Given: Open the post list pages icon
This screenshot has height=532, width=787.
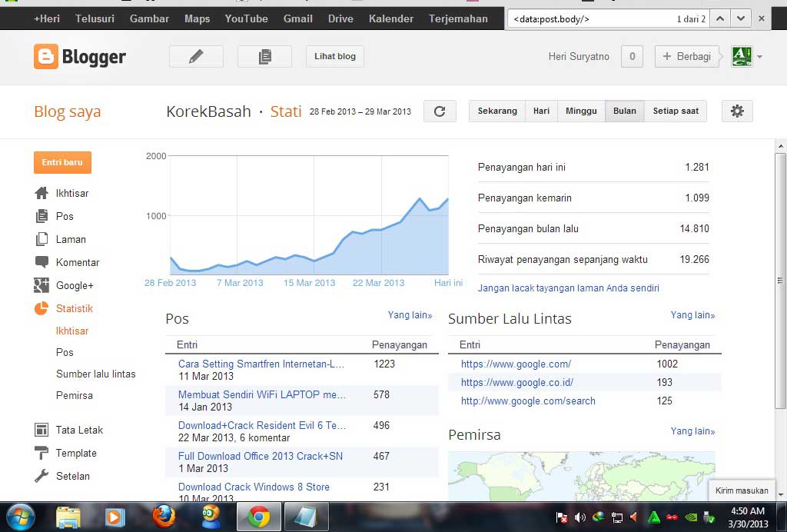Looking at the screenshot, I should pos(264,56).
